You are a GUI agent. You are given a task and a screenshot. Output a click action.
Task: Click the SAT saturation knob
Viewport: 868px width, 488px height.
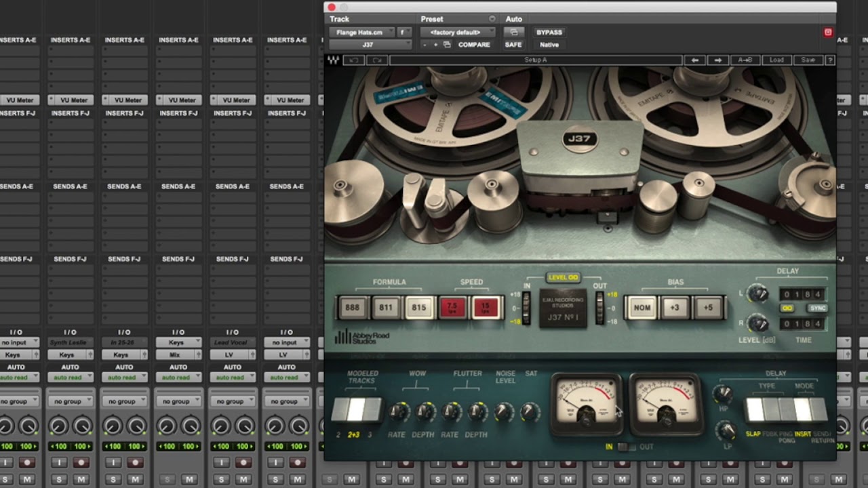530,411
